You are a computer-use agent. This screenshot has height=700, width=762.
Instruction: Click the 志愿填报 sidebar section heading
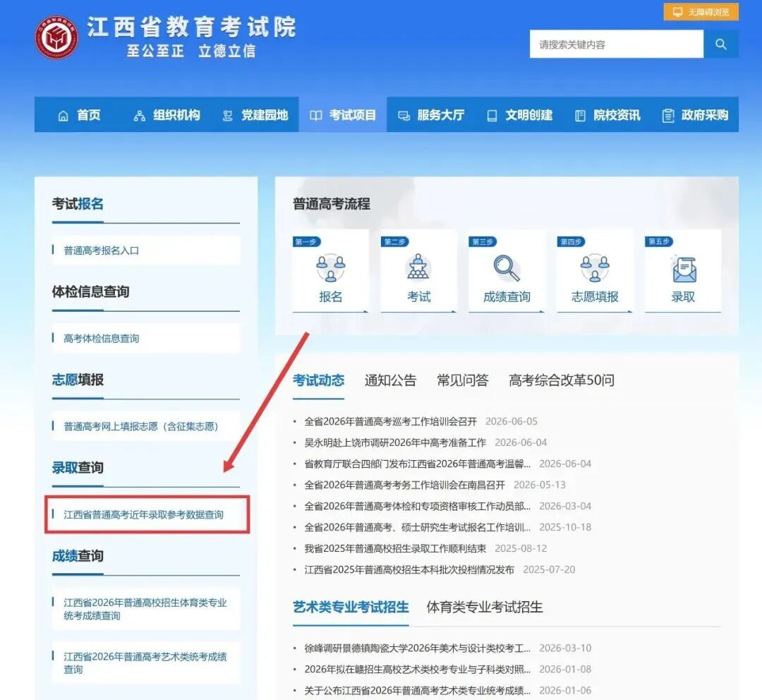point(78,380)
